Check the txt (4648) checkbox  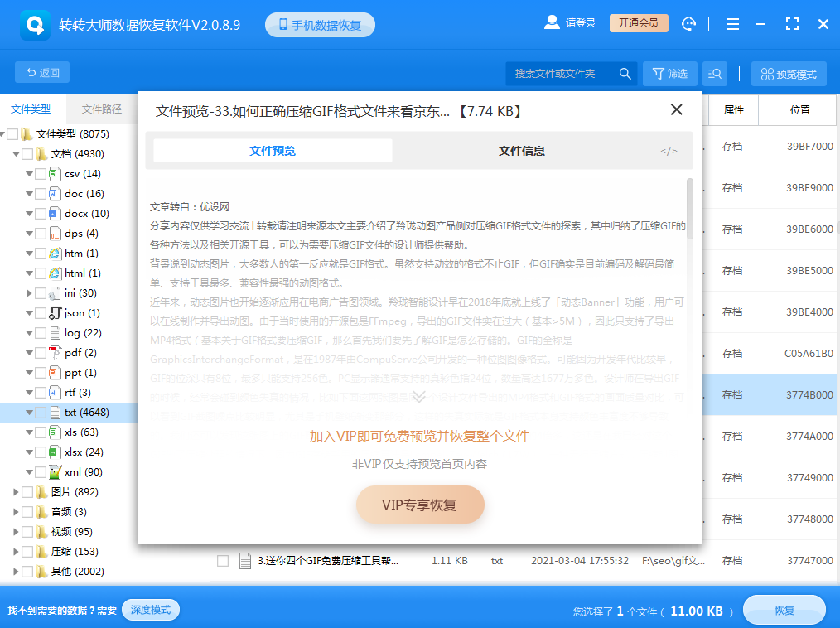41,413
